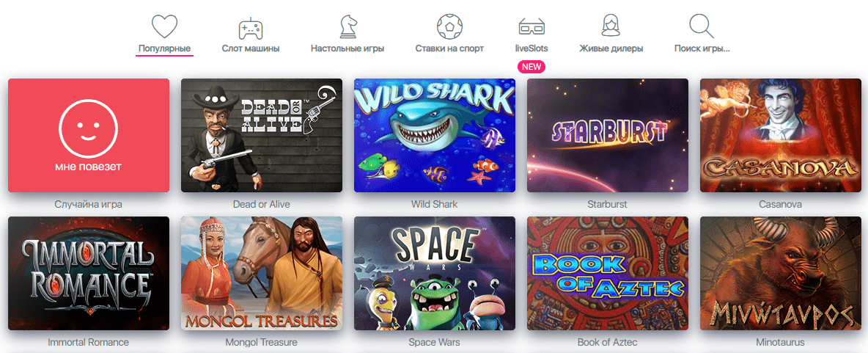Open the Настольные игры category label
The image size is (868, 353).
coord(347,48)
